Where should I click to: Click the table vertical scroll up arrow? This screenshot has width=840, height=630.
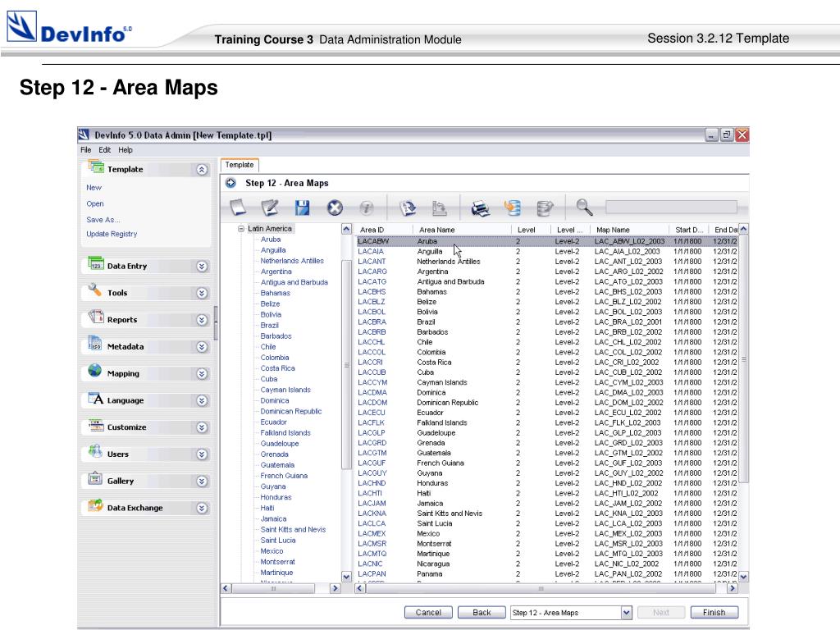tap(743, 229)
